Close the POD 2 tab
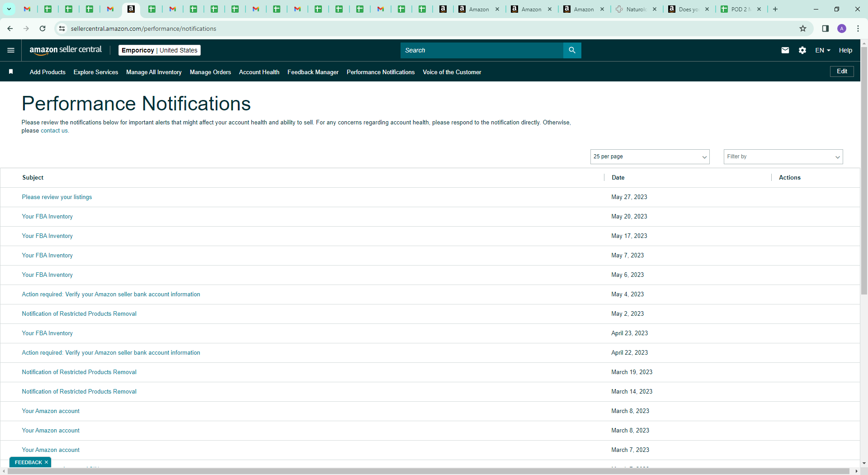This screenshot has height=475, width=868. tap(759, 9)
